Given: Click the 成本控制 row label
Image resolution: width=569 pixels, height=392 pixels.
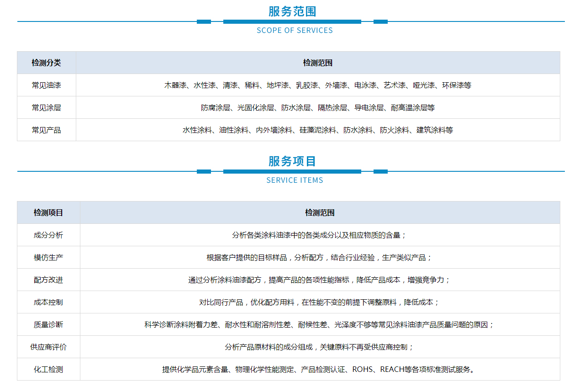Looking at the screenshot, I should [x=48, y=302].
